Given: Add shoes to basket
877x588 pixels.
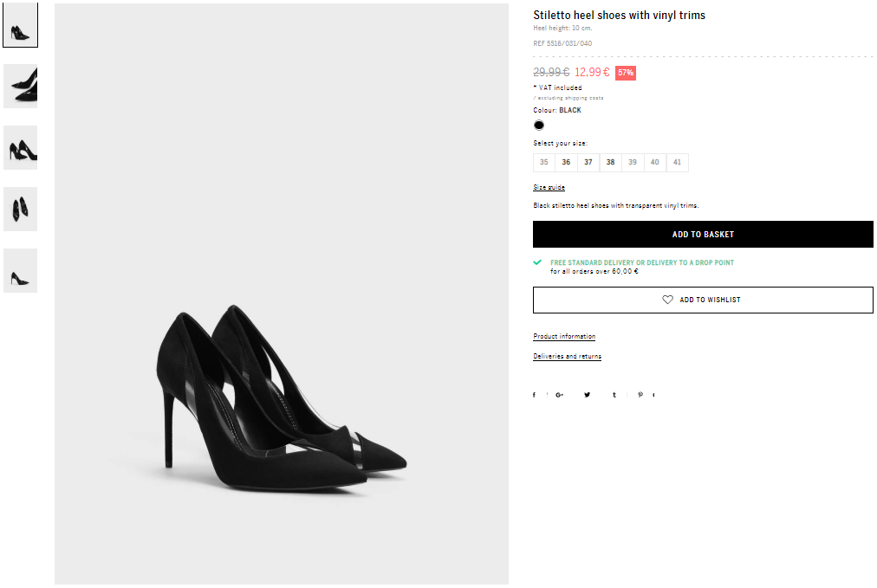Looking at the screenshot, I should (x=703, y=234).
